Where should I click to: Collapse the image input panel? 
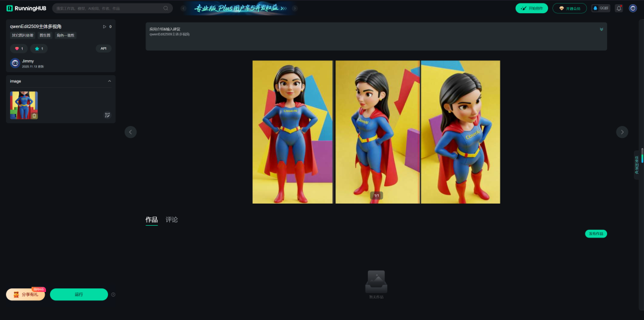coord(109,81)
